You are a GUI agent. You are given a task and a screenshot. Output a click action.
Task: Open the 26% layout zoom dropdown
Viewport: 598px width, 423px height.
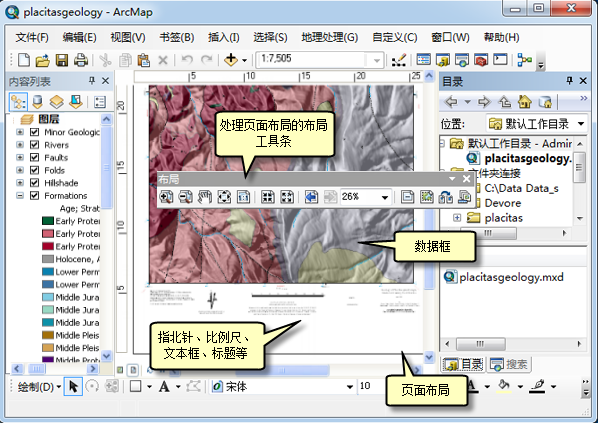coord(385,197)
